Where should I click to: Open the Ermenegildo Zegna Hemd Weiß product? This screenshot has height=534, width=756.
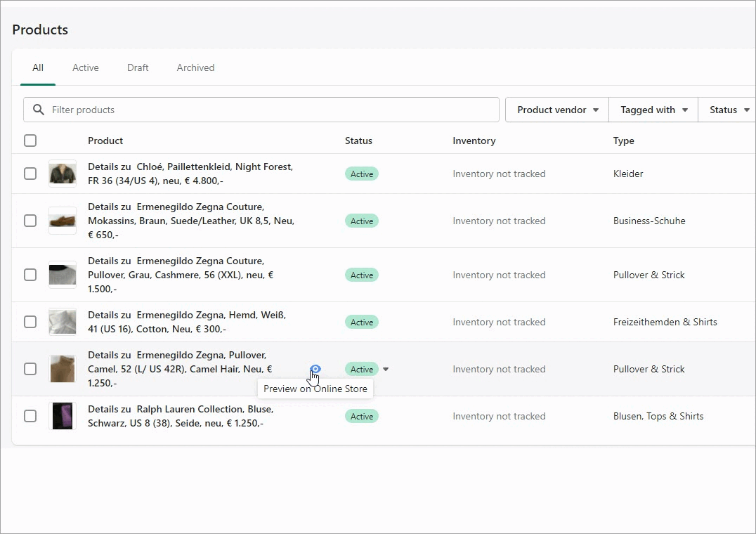(x=187, y=322)
